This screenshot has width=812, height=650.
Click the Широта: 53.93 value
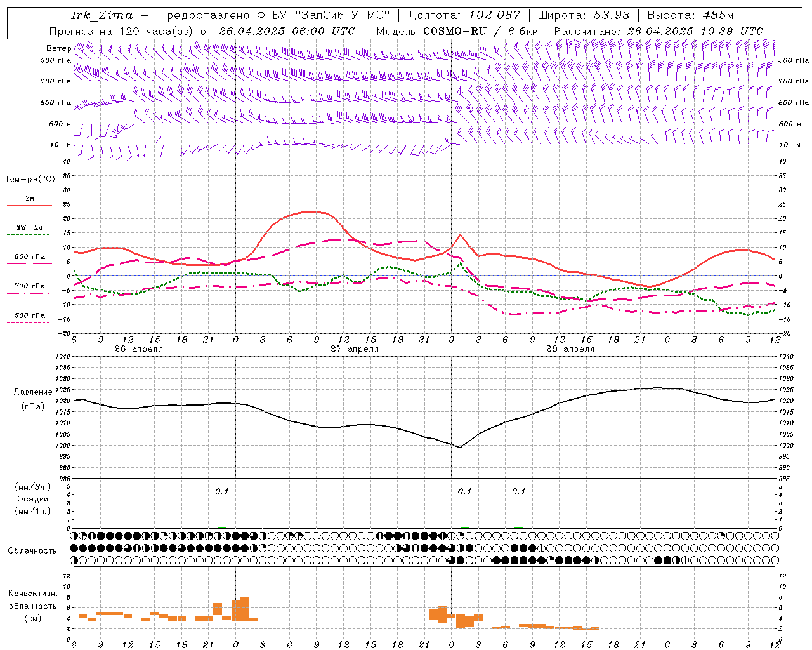pyautogui.click(x=584, y=15)
